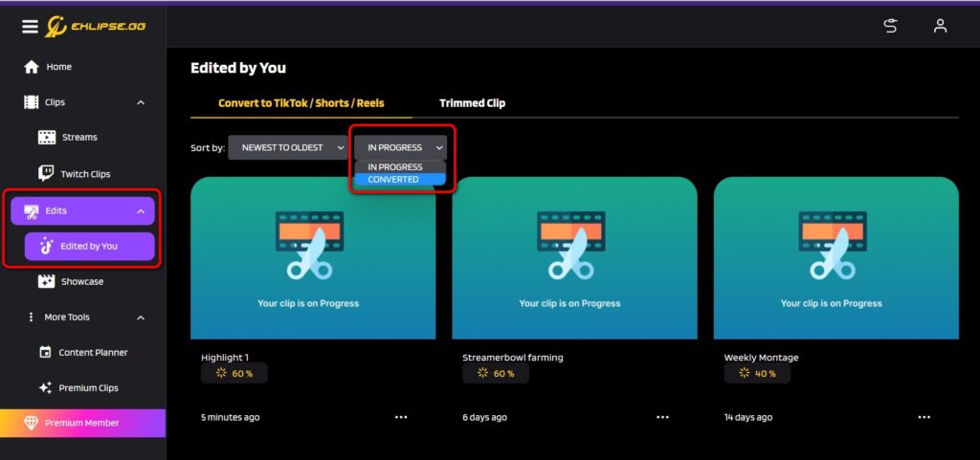This screenshot has width=980, height=460.
Task: Open the Newest to Oldest sort dropdown
Action: (x=288, y=148)
